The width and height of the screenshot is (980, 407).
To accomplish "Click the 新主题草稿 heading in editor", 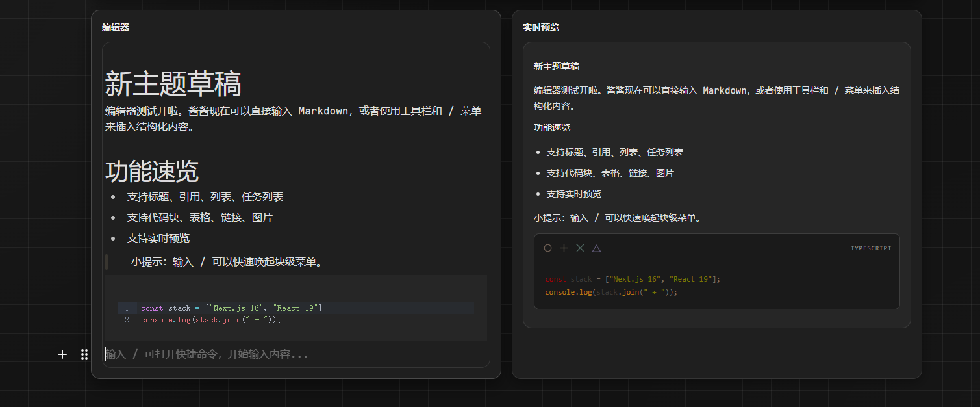I will click(x=173, y=85).
